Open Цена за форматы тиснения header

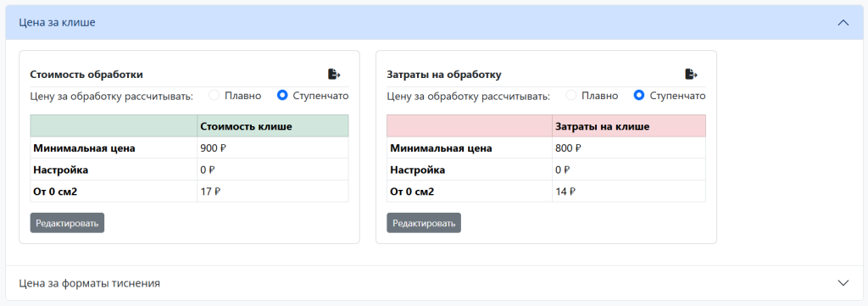pyautogui.click(x=434, y=283)
